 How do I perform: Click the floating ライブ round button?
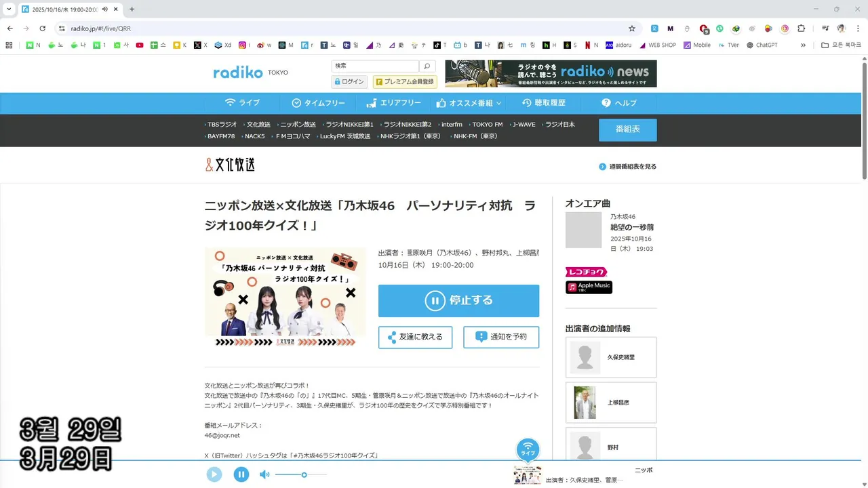(x=528, y=450)
